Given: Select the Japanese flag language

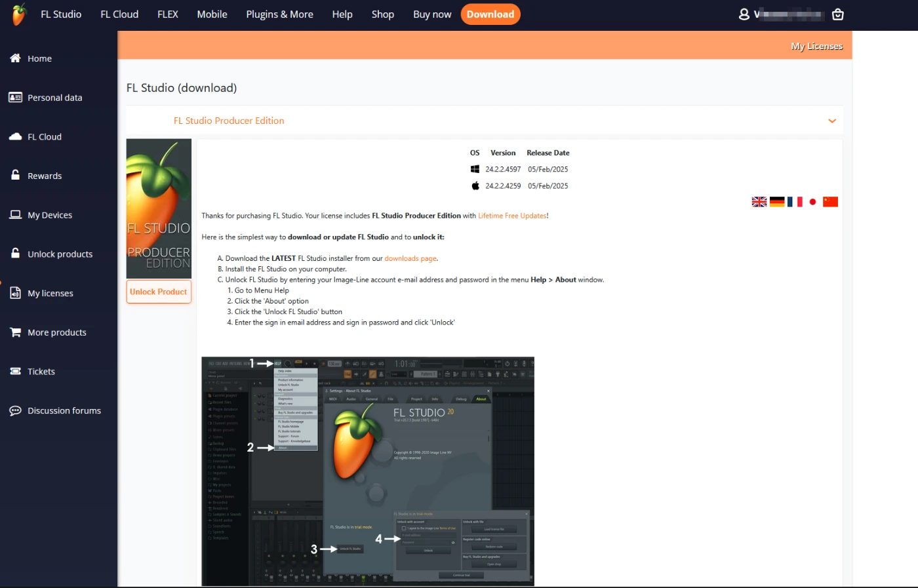Looking at the screenshot, I should [812, 202].
